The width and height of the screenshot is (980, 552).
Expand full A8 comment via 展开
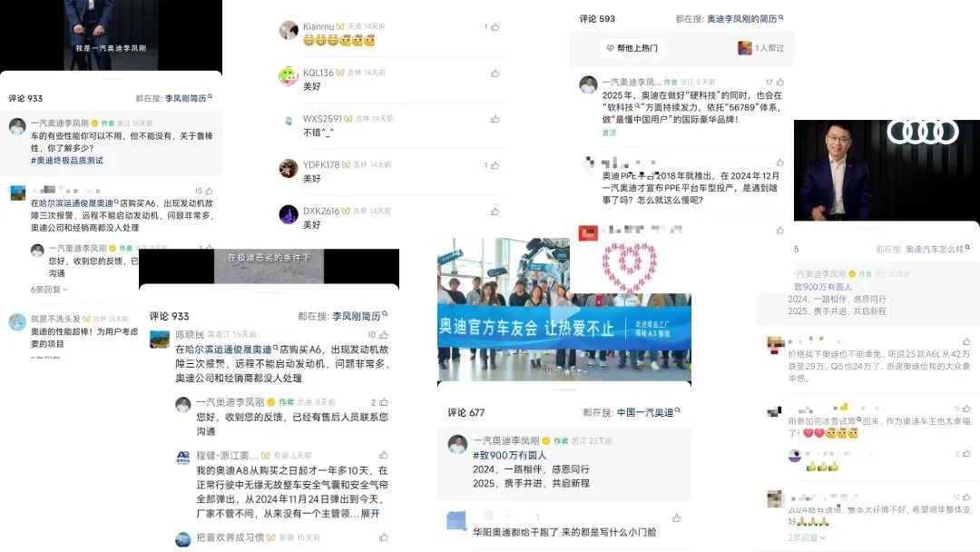click(370, 513)
